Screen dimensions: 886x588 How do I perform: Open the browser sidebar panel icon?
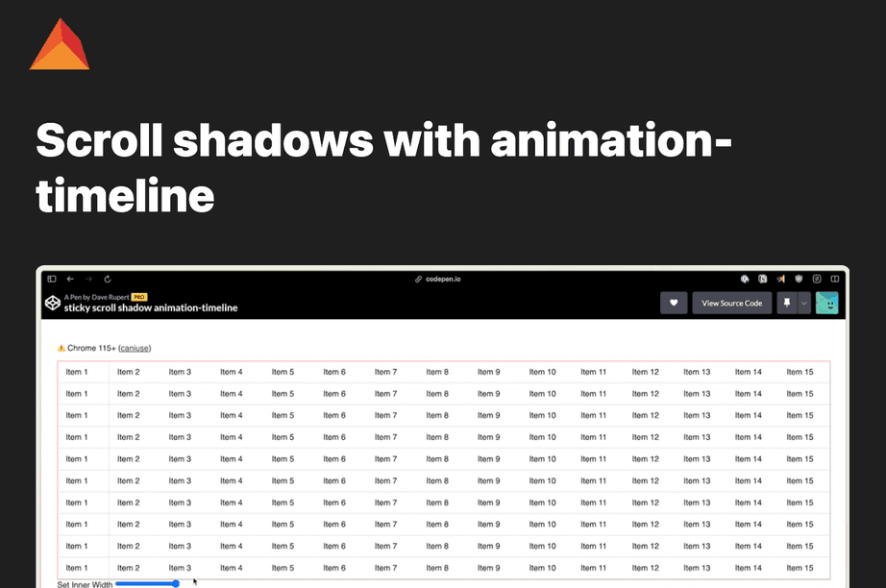[x=52, y=278]
